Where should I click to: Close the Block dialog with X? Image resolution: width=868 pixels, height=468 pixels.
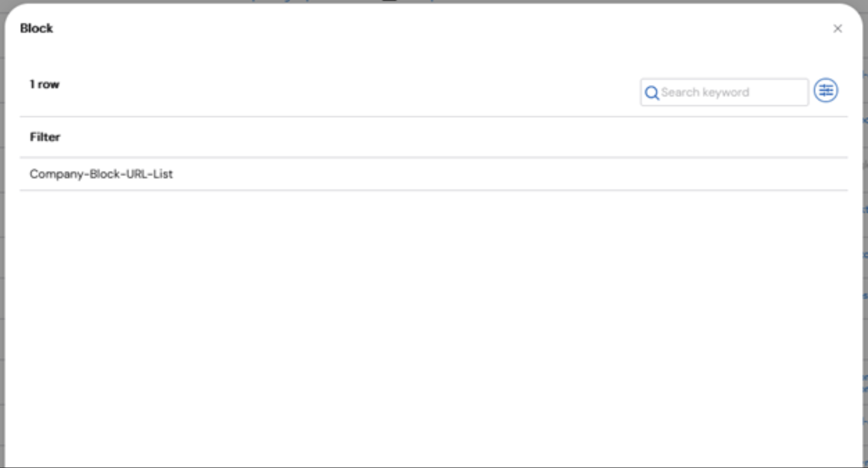[837, 28]
